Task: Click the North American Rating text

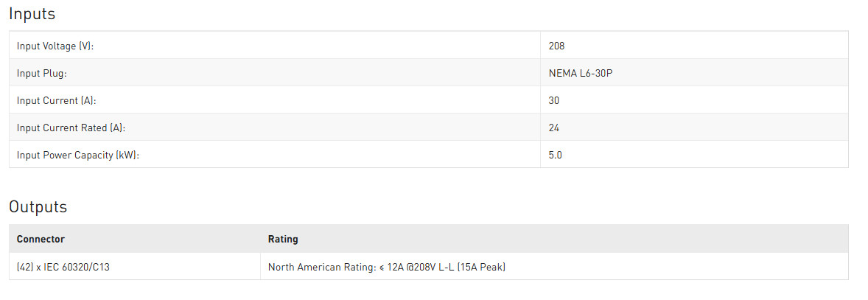Action: point(321,267)
